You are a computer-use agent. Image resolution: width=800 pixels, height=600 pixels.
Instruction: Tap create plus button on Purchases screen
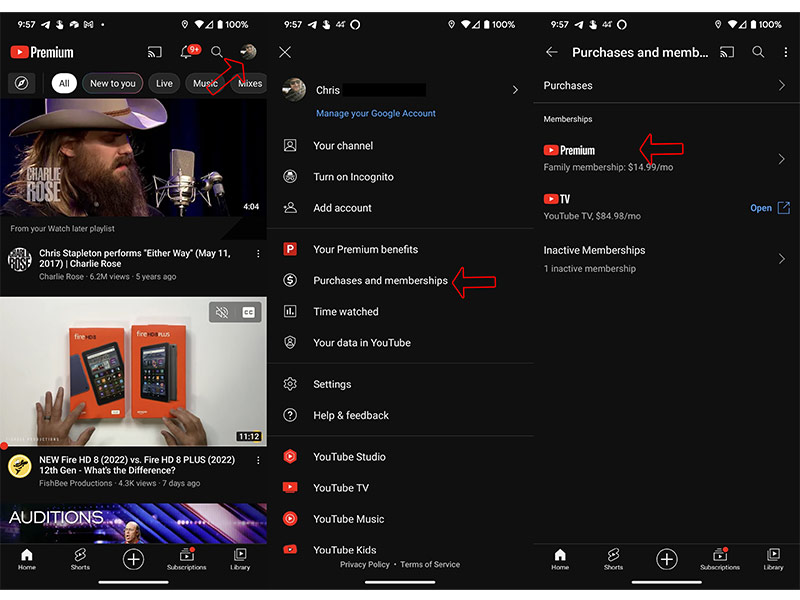(666, 559)
